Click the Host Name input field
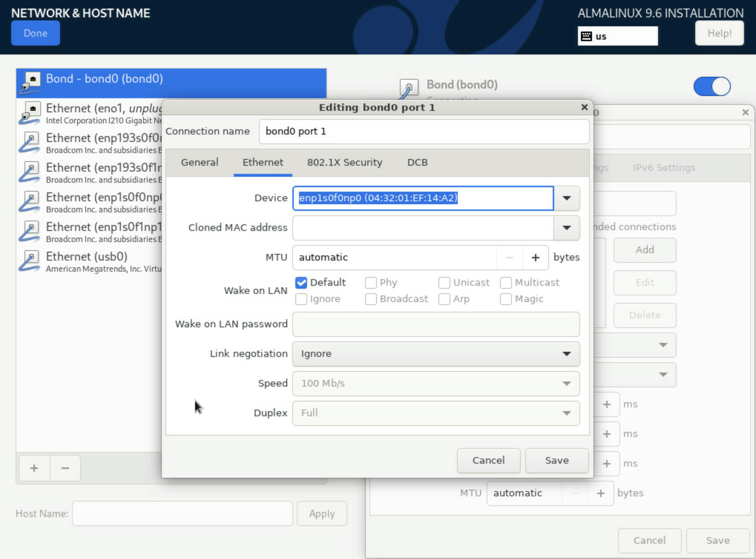756x559 pixels. tap(183, 514)
